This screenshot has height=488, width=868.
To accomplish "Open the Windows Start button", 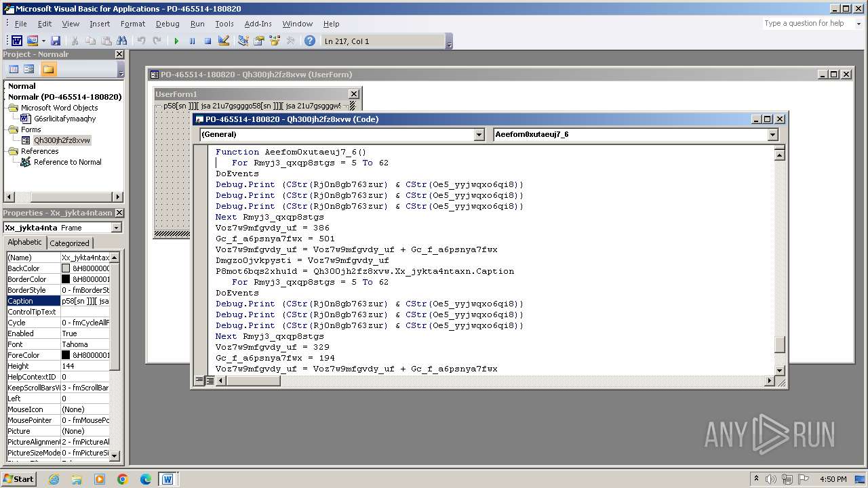I will coord(18,479).
